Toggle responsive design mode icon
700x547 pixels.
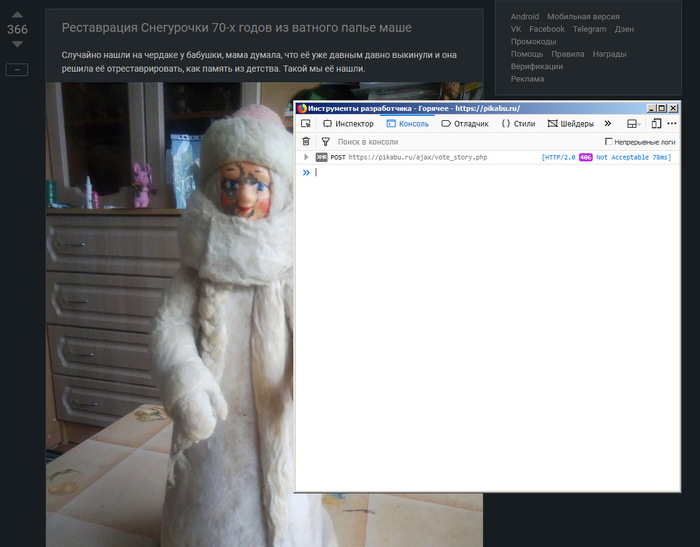coord(656,124)
